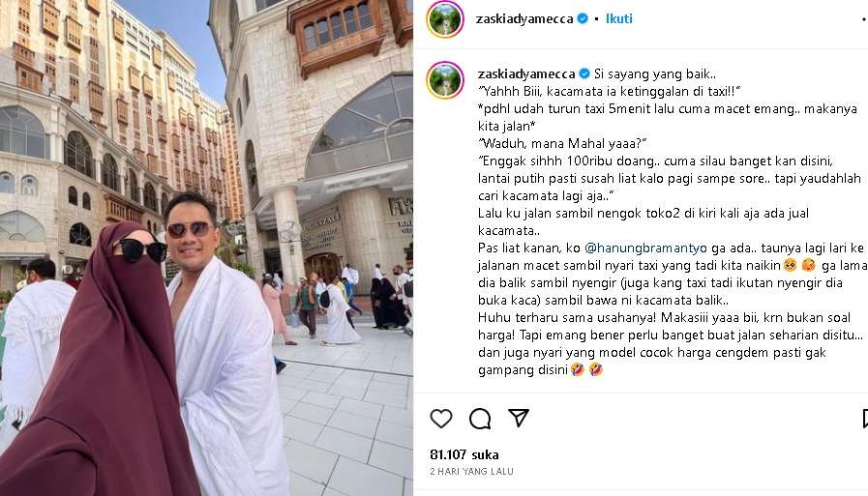Like the post with heart icon
Image resolution: width=868 pixels, height=496 pixels.
point(441,419)
